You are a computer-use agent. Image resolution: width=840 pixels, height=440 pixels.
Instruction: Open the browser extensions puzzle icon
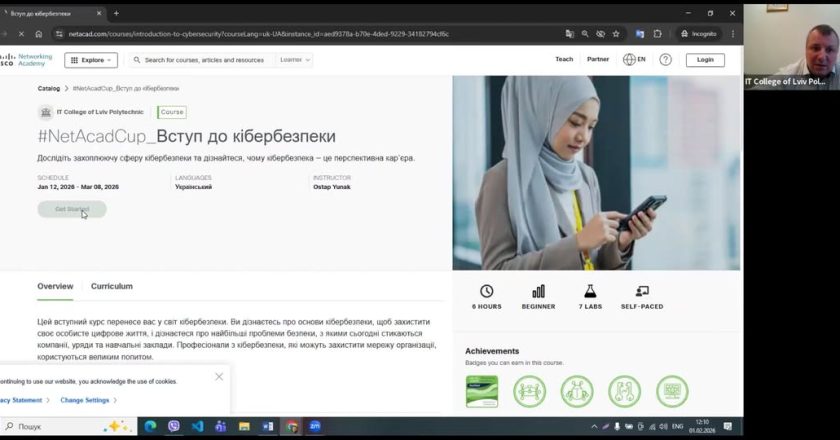click(x=657, y=33)
